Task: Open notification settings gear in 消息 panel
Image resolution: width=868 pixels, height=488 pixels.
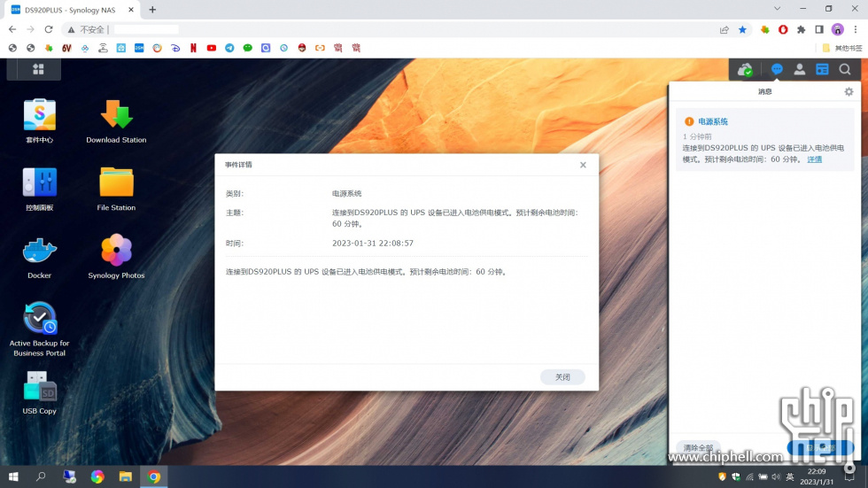Action: click(x=849, y=92)
